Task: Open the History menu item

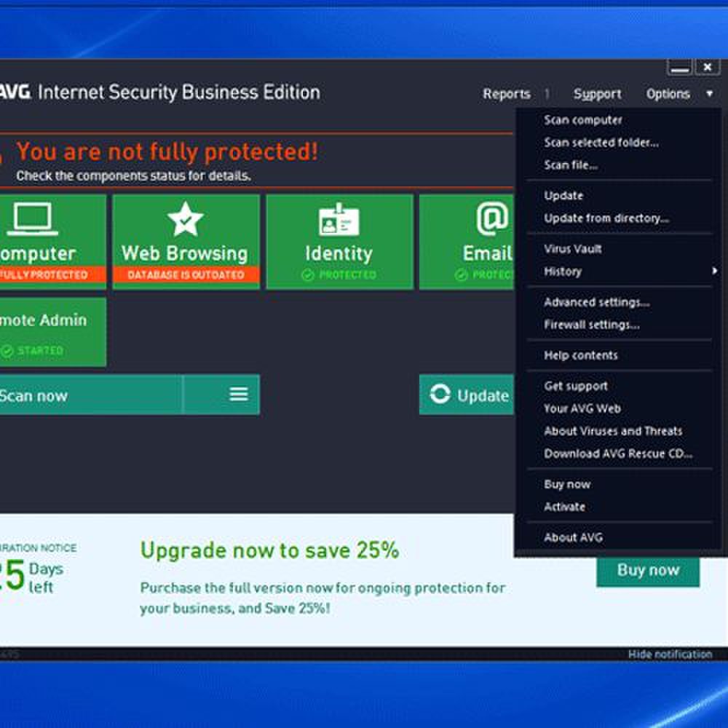Action: (563, 271)
